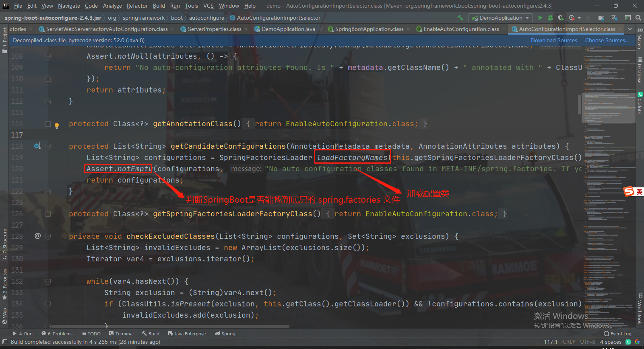Run DemoApplication with Coverage shield icon
The image size is (644, 349).
[x=561, y=18]
